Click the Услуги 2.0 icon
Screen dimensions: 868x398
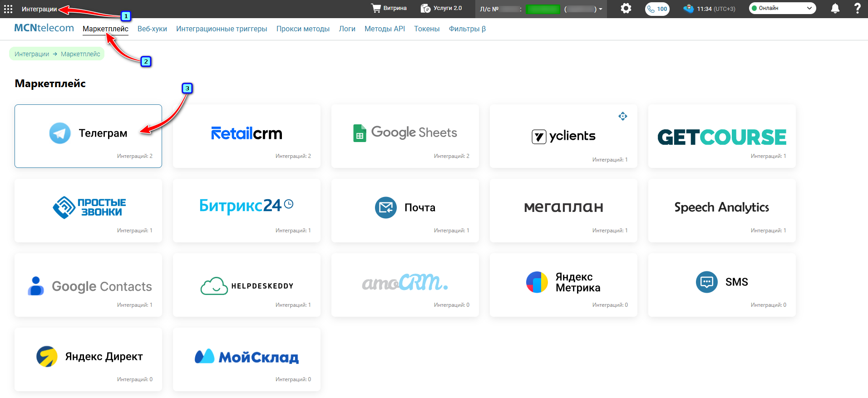(x=425, y=8)
